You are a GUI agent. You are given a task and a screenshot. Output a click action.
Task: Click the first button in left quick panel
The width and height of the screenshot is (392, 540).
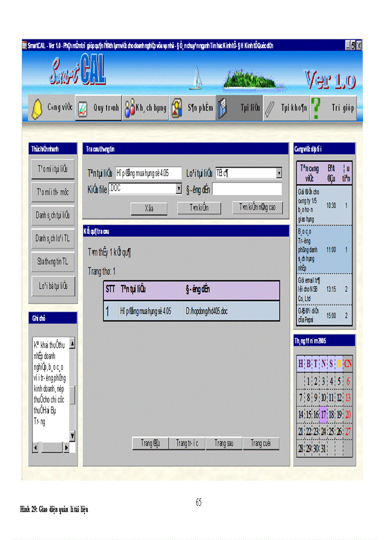53,169
